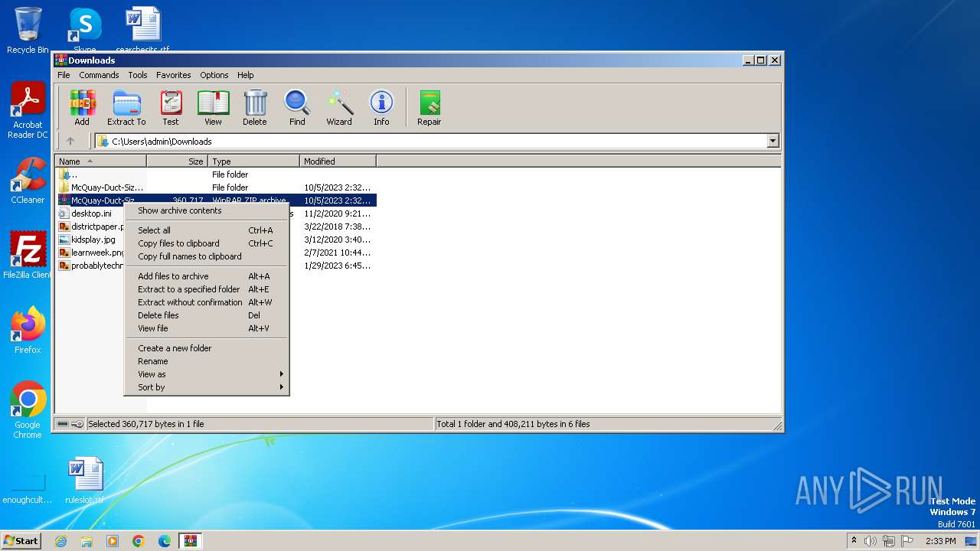Click the 2:33 PM system clock
Screen dimensions: 980x551
(940, 541)
